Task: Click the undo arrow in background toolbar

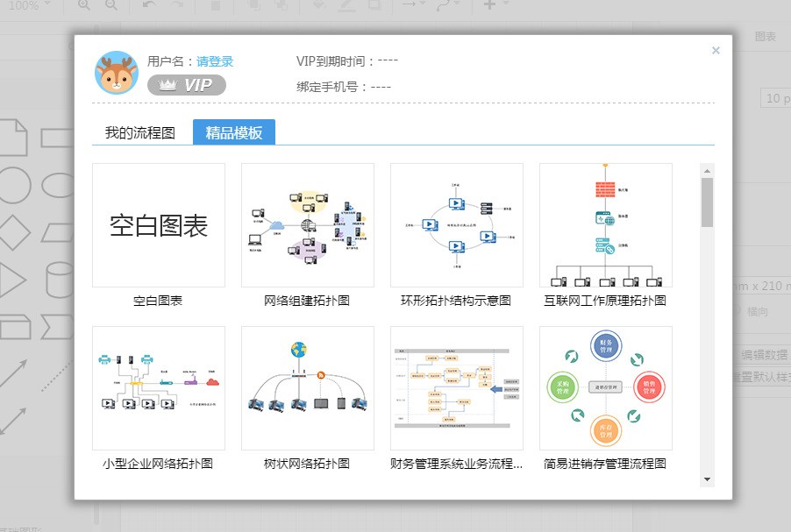Action: coord(149,4)
